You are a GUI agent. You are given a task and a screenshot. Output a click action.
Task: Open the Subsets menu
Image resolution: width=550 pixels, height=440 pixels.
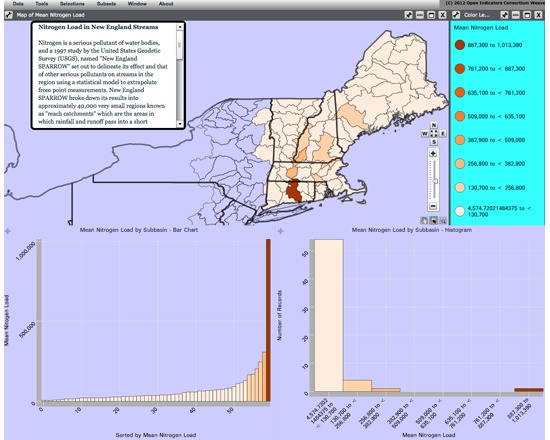tap(106, 4)
